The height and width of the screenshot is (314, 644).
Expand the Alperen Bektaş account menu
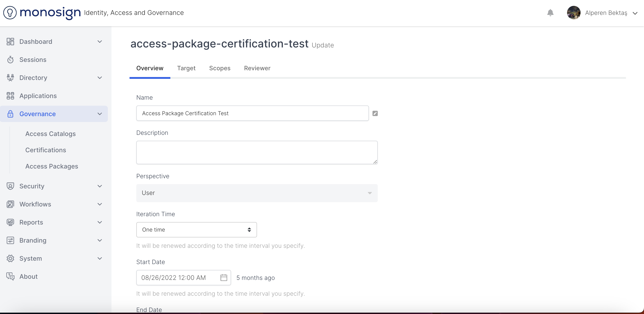(x=635, y=13)
